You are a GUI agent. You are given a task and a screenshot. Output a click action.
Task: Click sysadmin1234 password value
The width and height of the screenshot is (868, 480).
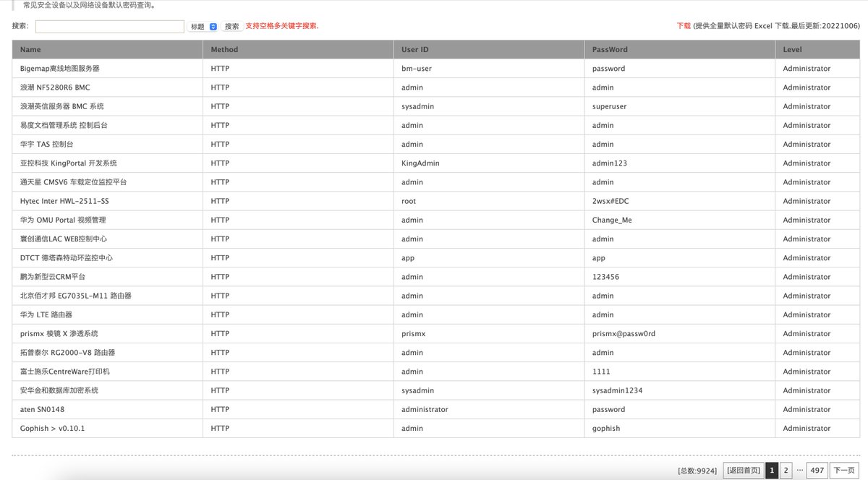617,390
